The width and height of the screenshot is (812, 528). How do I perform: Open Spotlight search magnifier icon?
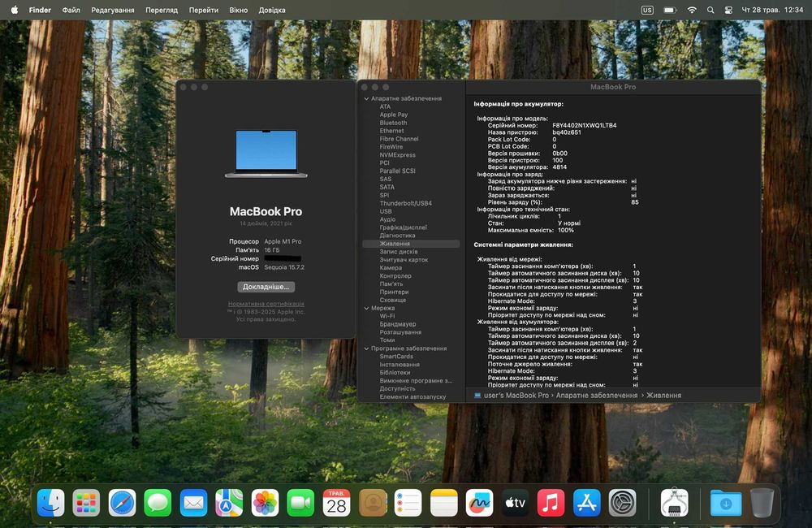[710, 10]
